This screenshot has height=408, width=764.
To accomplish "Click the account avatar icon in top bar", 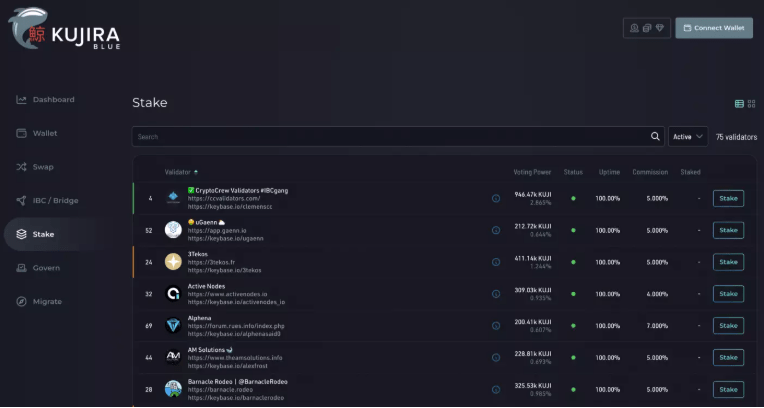I will pyautogui.click(x=634, y=28).
